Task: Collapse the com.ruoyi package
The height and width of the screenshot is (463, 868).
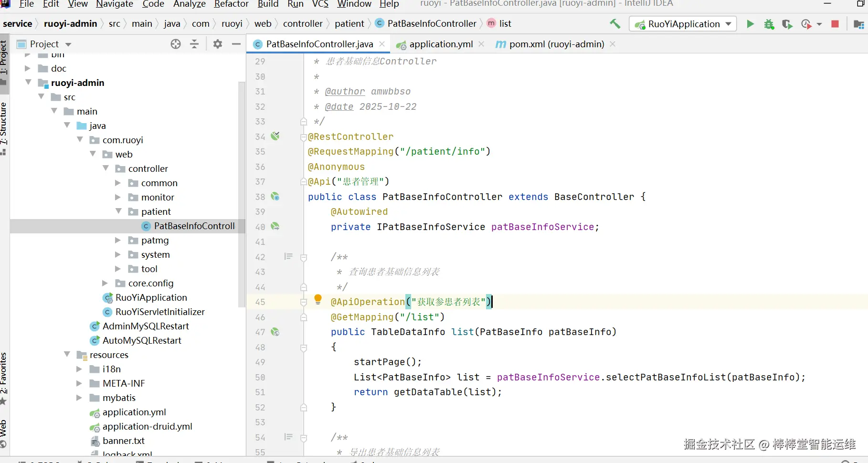Action: click(80, 140)
